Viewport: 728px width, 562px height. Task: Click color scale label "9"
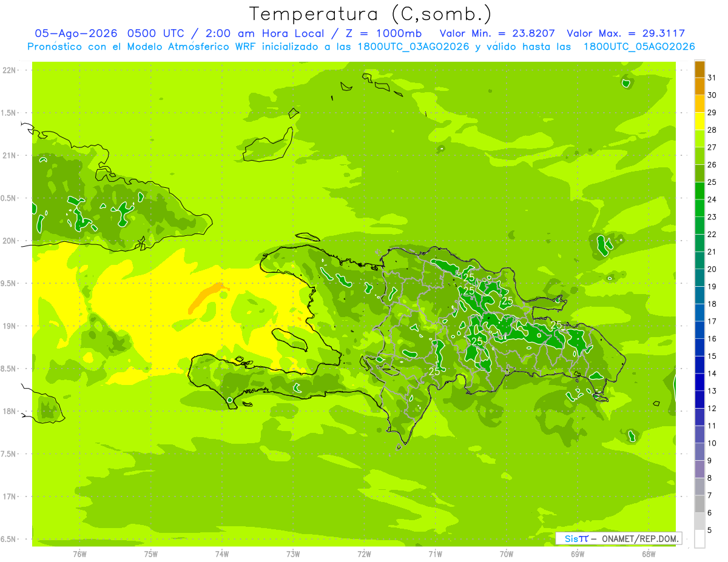coord(710,461)
